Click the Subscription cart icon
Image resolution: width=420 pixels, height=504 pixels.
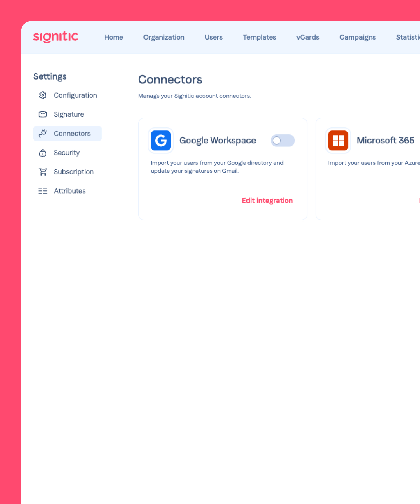43,172
